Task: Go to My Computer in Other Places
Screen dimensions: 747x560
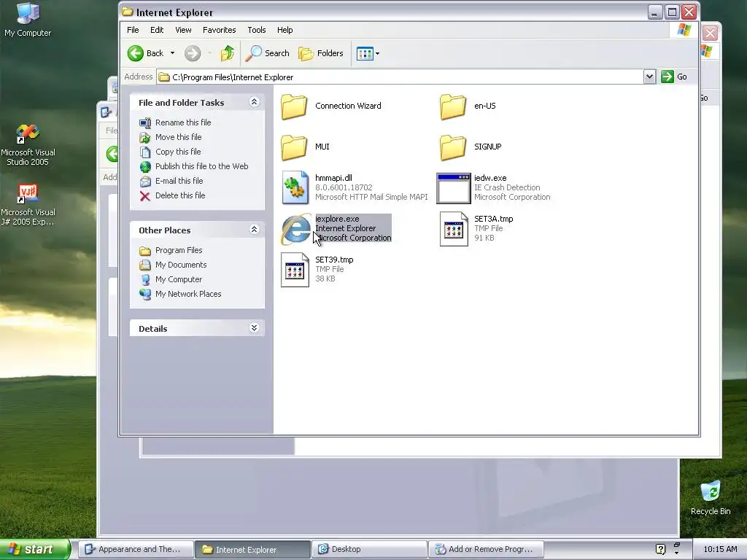Action: point(179,279)
